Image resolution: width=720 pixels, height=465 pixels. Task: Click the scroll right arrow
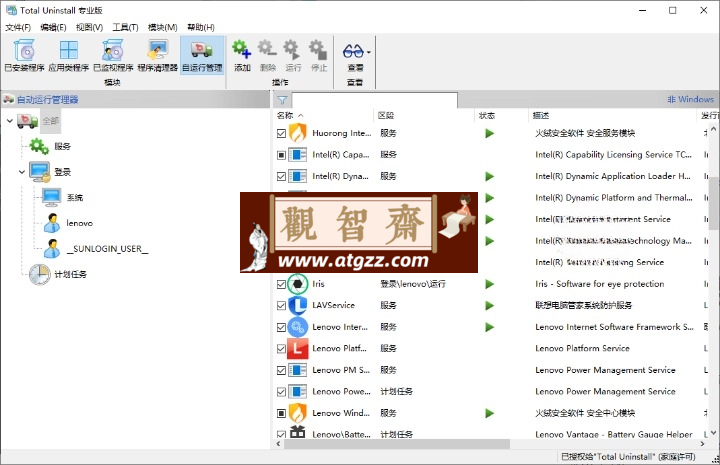pyautogui.click(x=702, y=444)
